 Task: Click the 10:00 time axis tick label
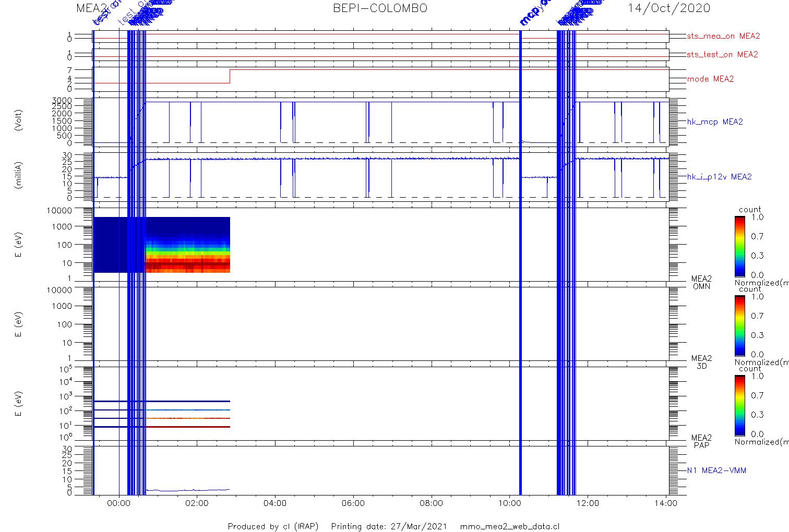click(510, 503)
